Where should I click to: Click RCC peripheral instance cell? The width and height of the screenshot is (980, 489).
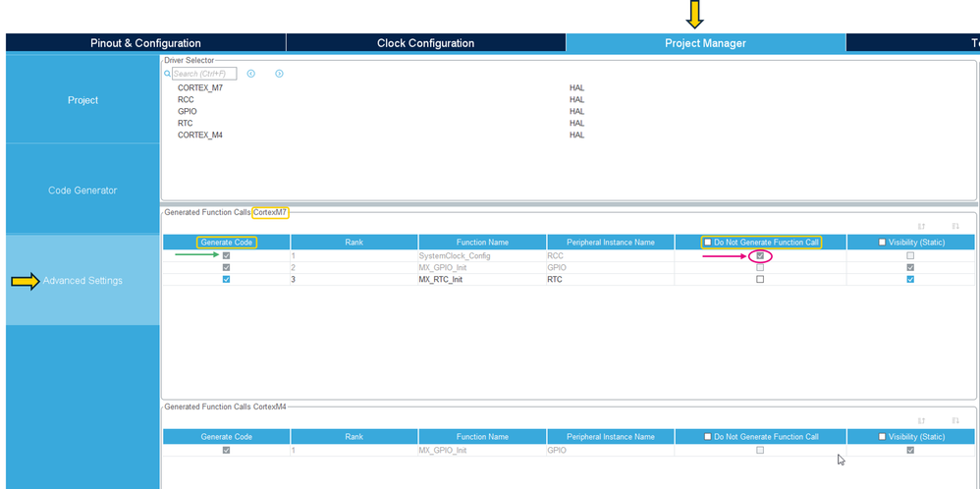coord(611,255)
